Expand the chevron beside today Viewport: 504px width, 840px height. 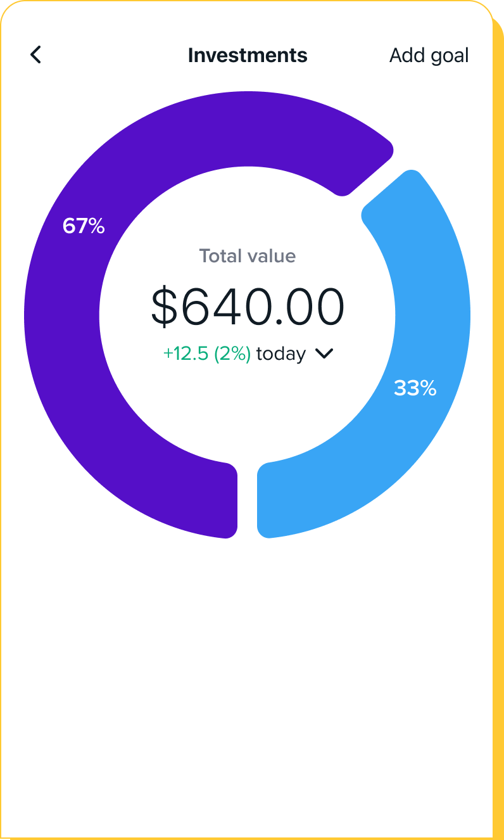[x=324, y=354]
